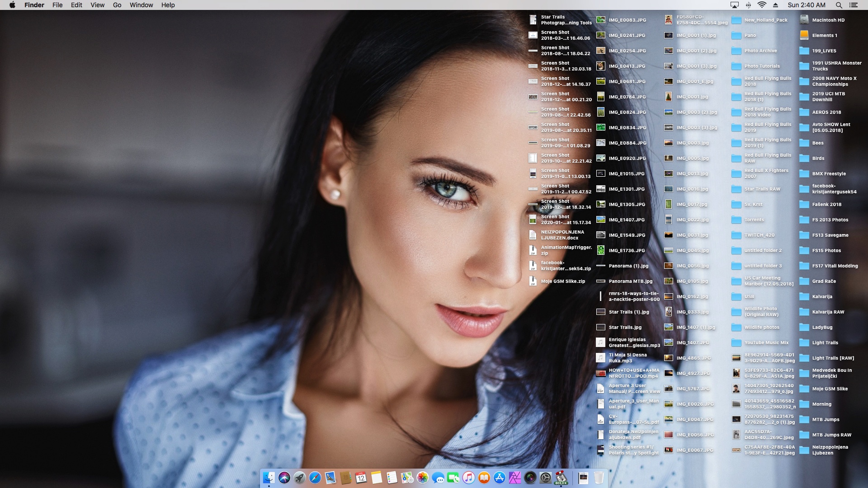Screen dimensions: 868x488
Task: Open iTunes music icon in dock
Action: (x=469, y=478)
